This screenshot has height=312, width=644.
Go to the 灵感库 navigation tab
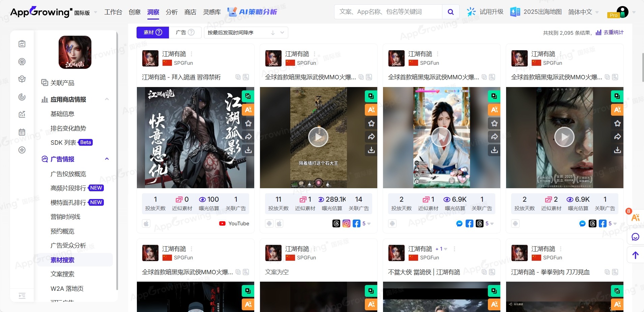pyautogui.click(x=212, y=12)
